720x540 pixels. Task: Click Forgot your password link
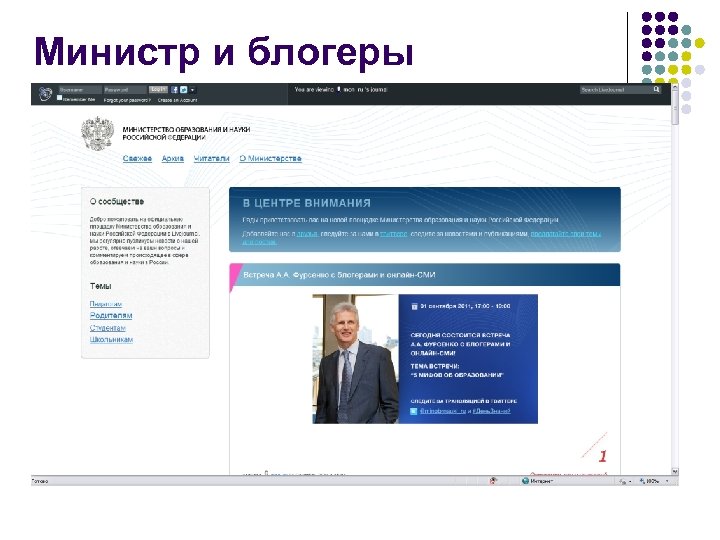127,100
